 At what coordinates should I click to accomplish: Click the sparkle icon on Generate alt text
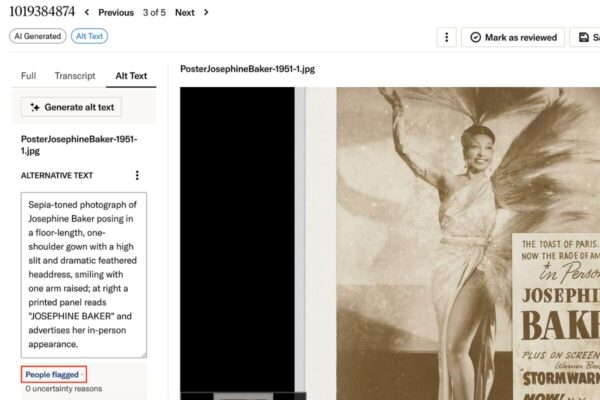[35, 107]
